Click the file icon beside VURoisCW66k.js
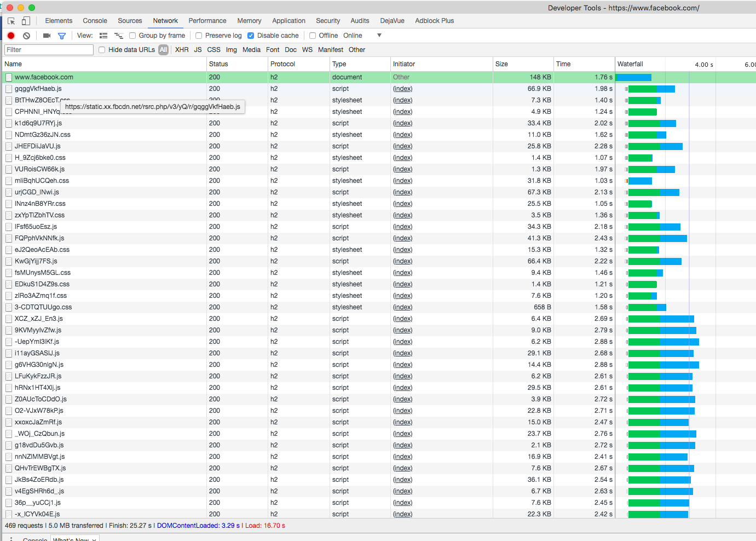This screenshot has height=541, width=756. pos(9,169)
